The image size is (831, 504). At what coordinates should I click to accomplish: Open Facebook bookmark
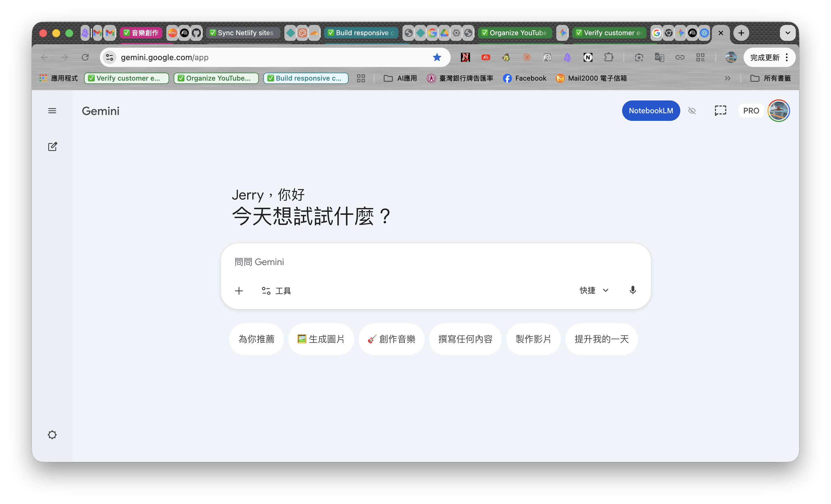click(524, 78)
